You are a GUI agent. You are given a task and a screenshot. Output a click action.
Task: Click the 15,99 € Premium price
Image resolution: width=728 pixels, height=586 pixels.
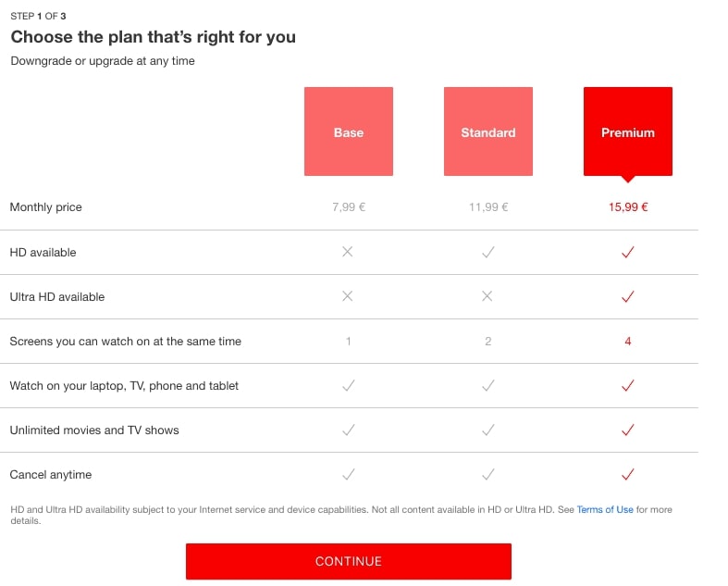click(628, 207)
